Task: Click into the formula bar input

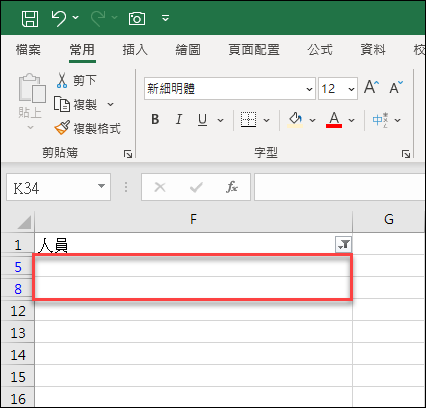Action: tap(340, 187)
